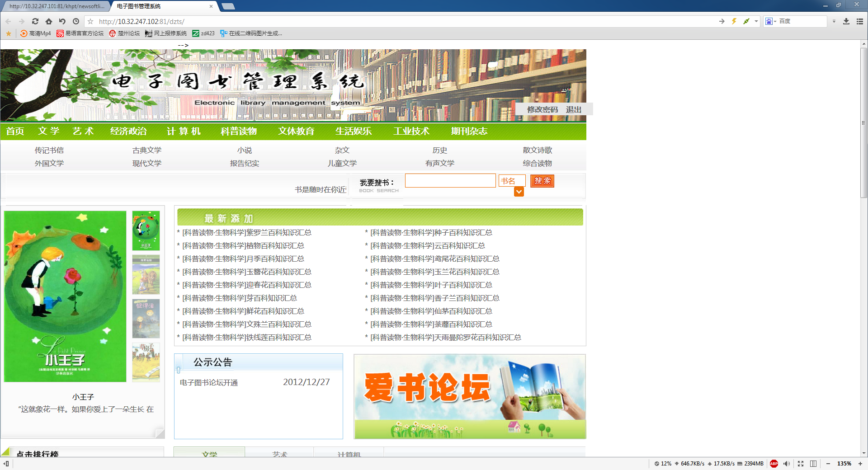Open the 散文诗歌 subcategory

pos(538,150)
